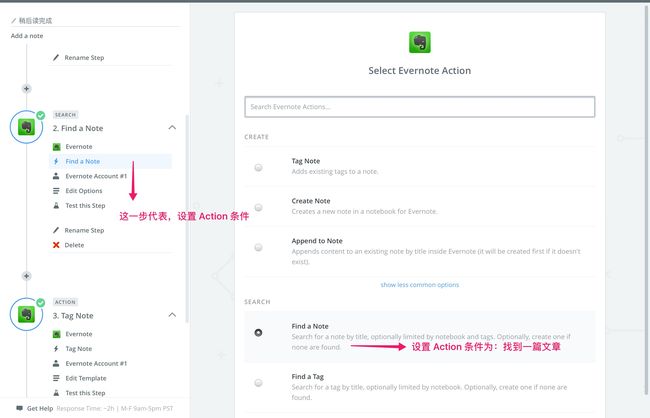
Task: Click the Select Evernote Action heading
Action: pyautogui.click(x=420, y=70)
